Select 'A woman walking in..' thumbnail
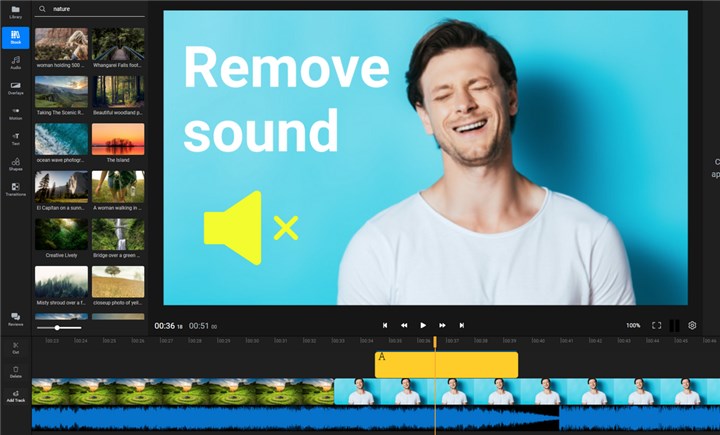Viewport: 720px width, 435px height. [x=118, y=187]
